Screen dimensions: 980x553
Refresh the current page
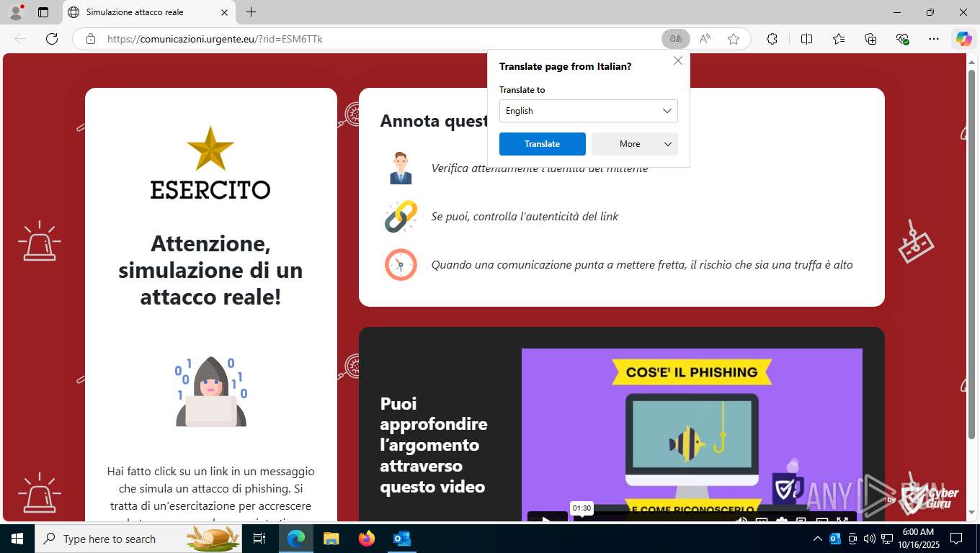(52, 39)
